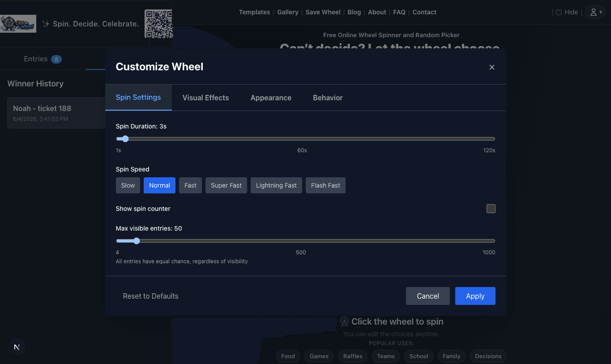The width and height of the screenshot is (611, 364).
Task: Click the Click the Wheel logo
Action: coord(18,24)
